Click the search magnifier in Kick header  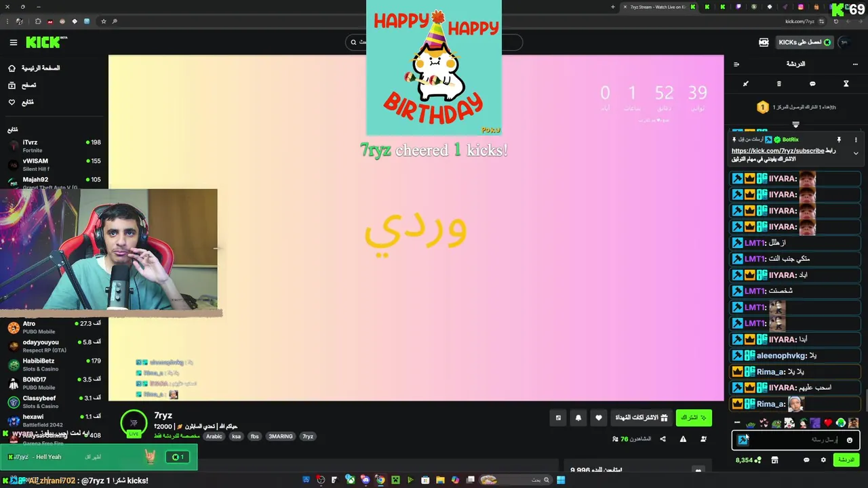click(x=353, y=43)
